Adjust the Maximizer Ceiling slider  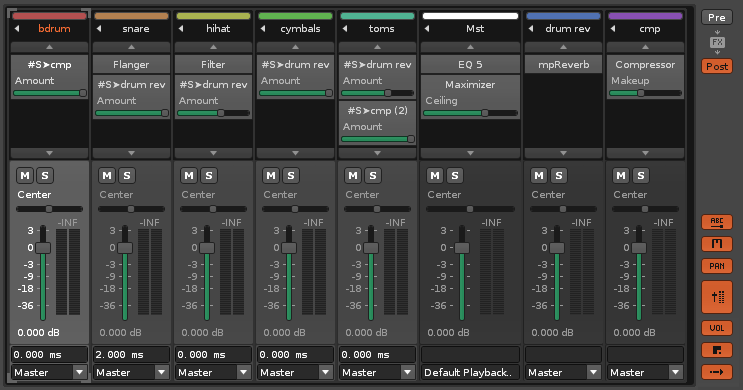pos(470,113)
